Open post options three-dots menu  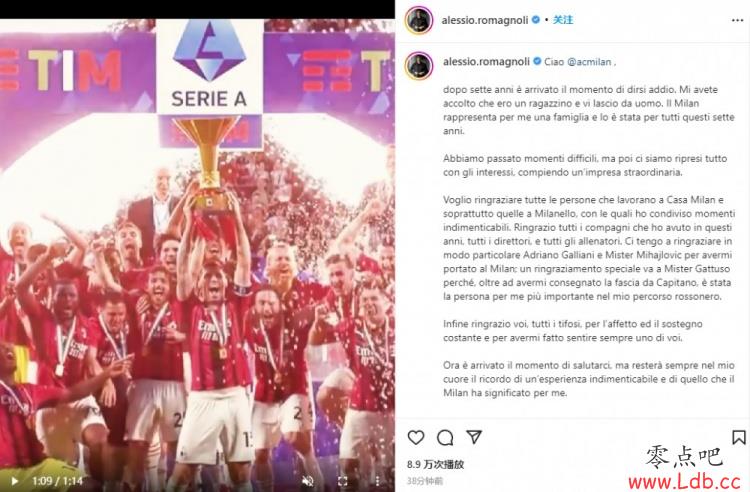738,20
